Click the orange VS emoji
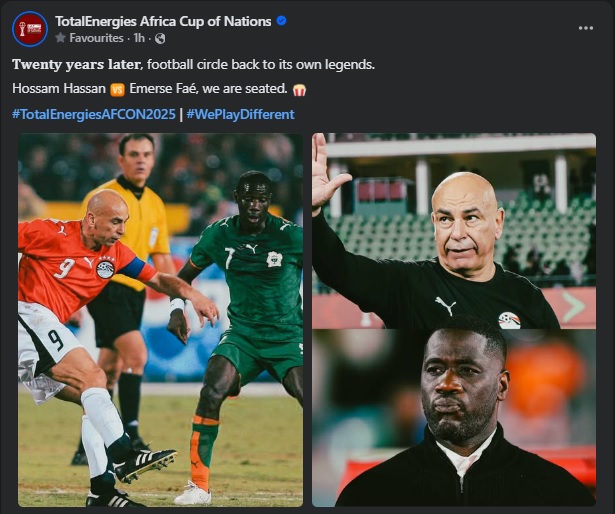The height and width of the screenshot is (514, 615). pos(117,90)
